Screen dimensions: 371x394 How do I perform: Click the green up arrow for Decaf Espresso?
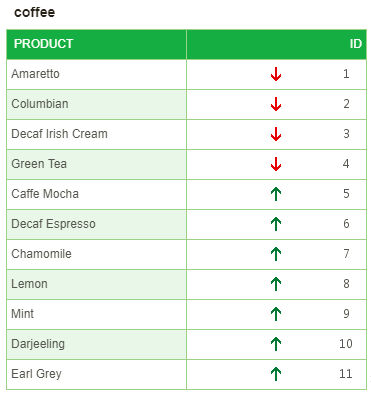(276, 224)
